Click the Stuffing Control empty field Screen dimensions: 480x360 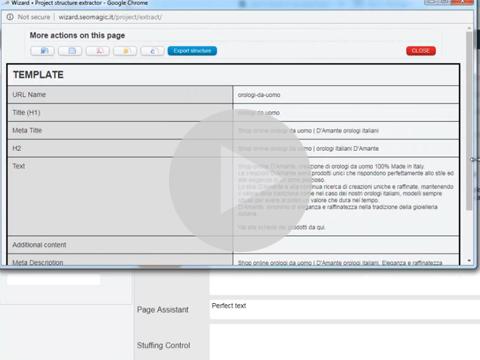click(345, 342)
